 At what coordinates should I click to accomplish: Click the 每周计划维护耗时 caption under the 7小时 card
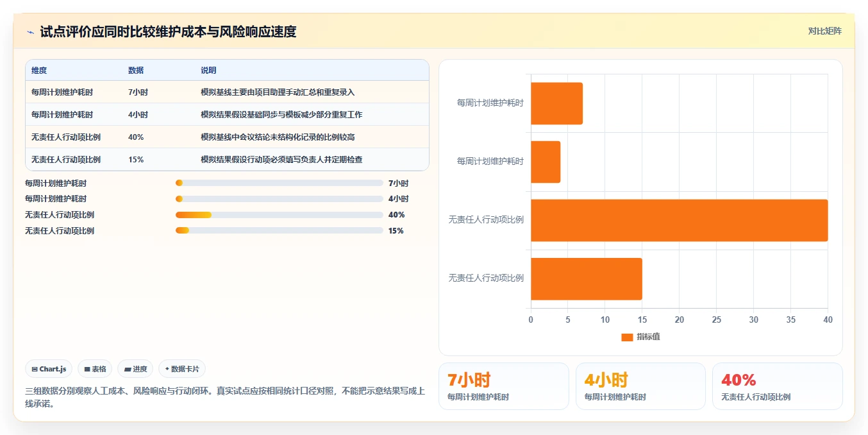pos(478,397)
